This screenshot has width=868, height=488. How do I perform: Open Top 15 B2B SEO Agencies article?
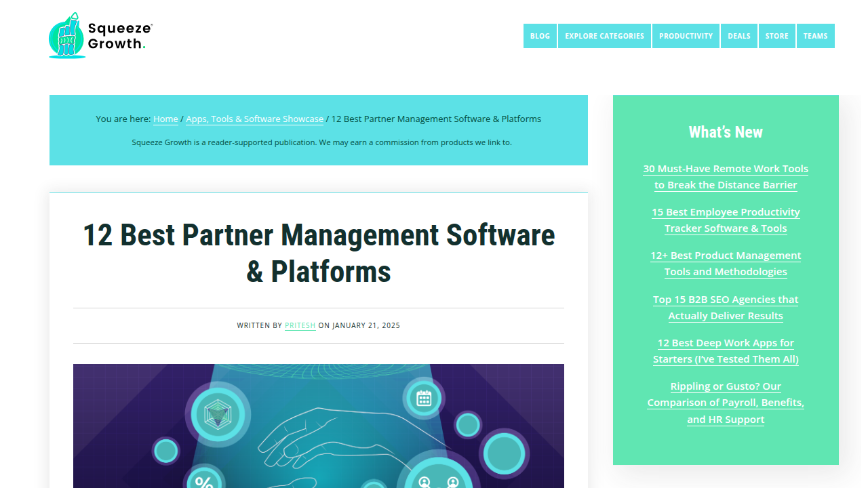(x=726, y=308)
